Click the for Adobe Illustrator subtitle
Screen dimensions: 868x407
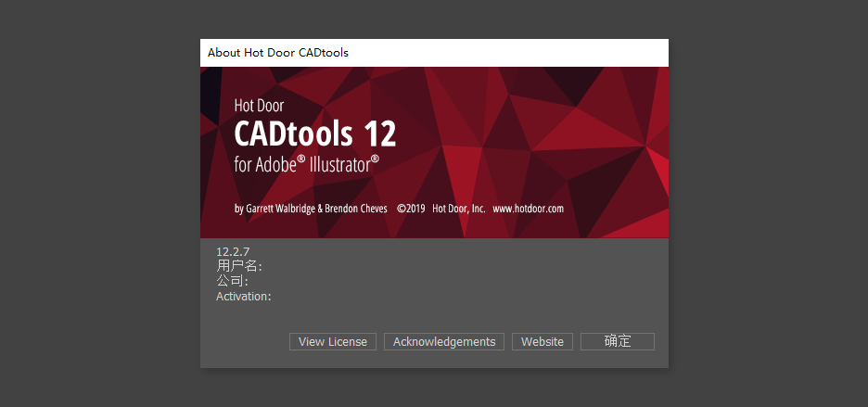tap(307, 164)
